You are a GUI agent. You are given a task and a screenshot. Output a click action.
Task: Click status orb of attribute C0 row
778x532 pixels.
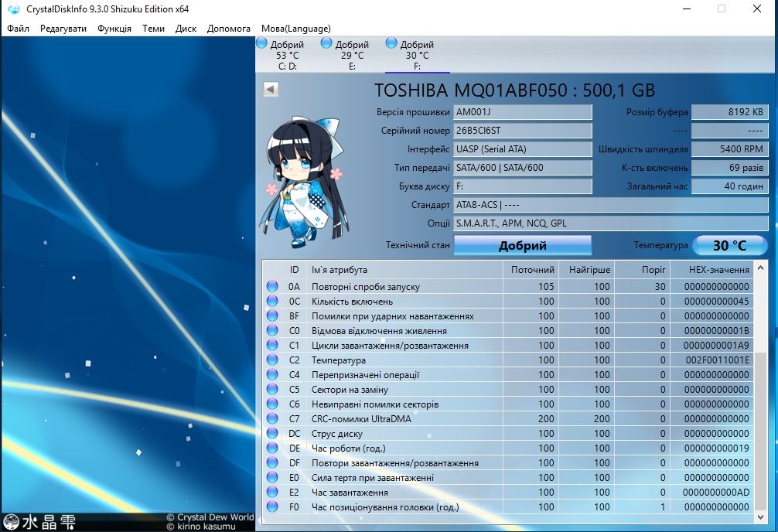point(272,330)
